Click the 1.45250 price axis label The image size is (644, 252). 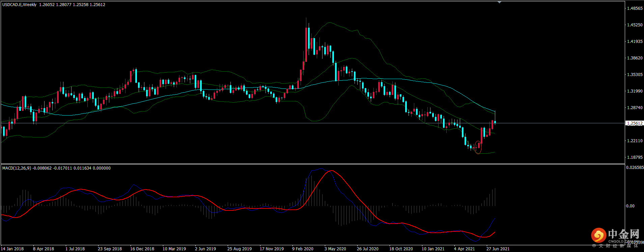635,25
